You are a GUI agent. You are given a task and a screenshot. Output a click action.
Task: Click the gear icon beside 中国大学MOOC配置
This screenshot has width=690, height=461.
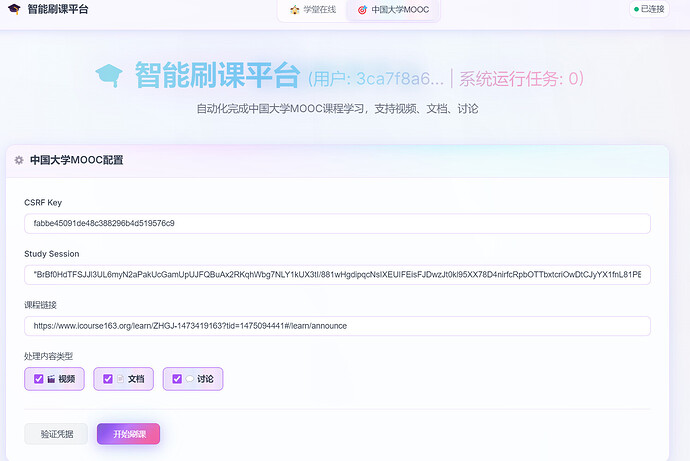click(19, 160)
